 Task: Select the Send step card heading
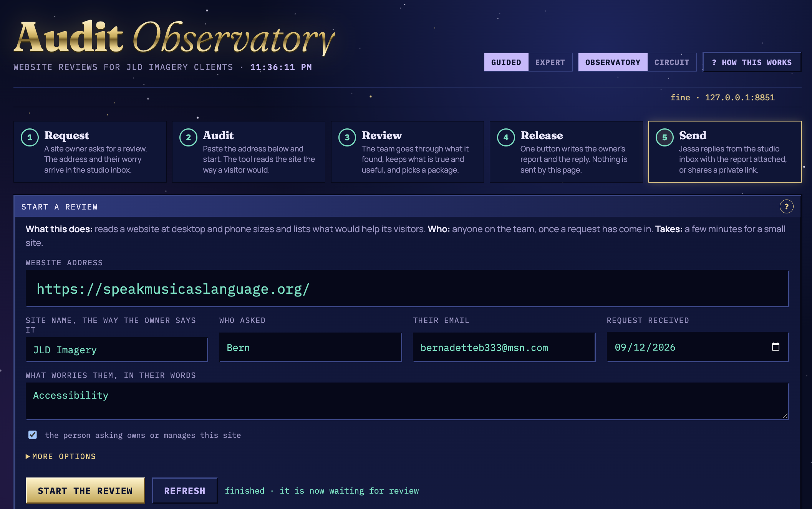click(693, 136)
